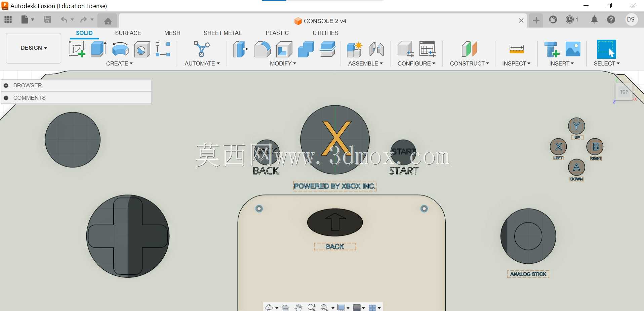Select the POWERED BY XBOX INC. text
This screenshot has height=311, width=644.
pos(335,186)
